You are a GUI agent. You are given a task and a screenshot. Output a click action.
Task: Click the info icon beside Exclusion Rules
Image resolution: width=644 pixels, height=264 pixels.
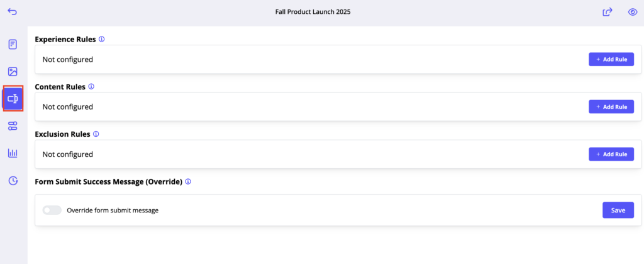96,134
